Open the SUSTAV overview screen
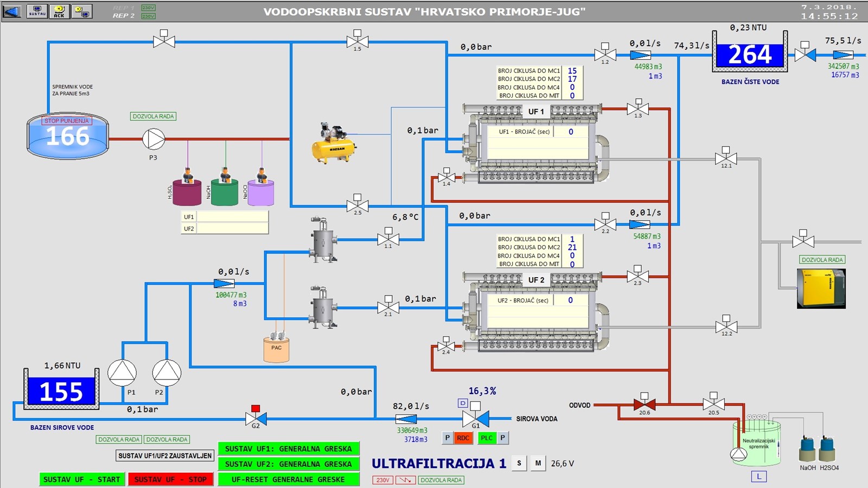 (37, 11)
